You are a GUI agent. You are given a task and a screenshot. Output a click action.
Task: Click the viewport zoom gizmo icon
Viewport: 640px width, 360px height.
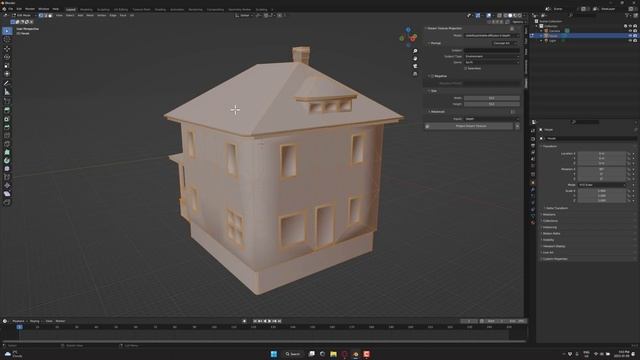[x=415, y=51]
